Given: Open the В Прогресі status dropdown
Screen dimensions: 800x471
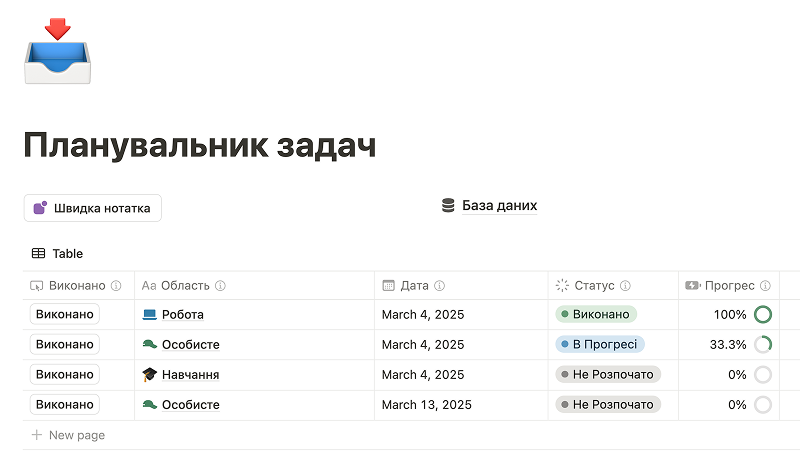Looking at the screenshot, I should (600, 344).
